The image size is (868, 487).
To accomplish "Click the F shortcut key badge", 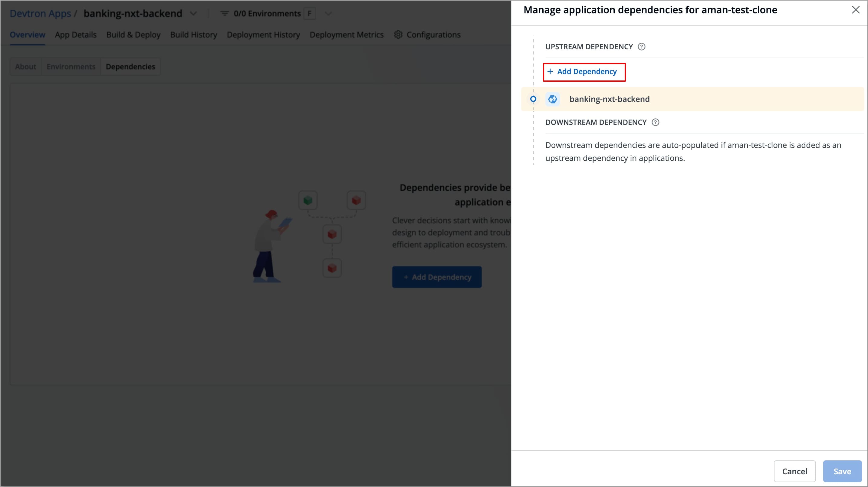I will (310, 14).
